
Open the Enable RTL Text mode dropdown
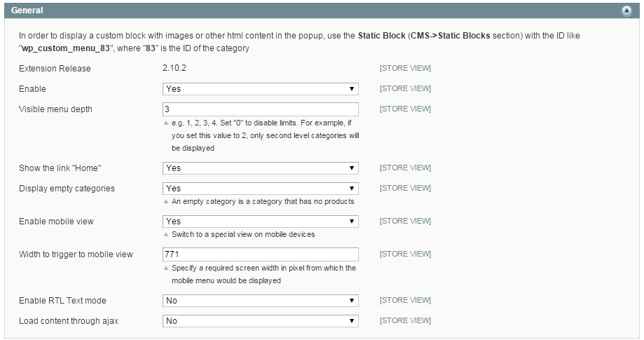pos(261,301)
